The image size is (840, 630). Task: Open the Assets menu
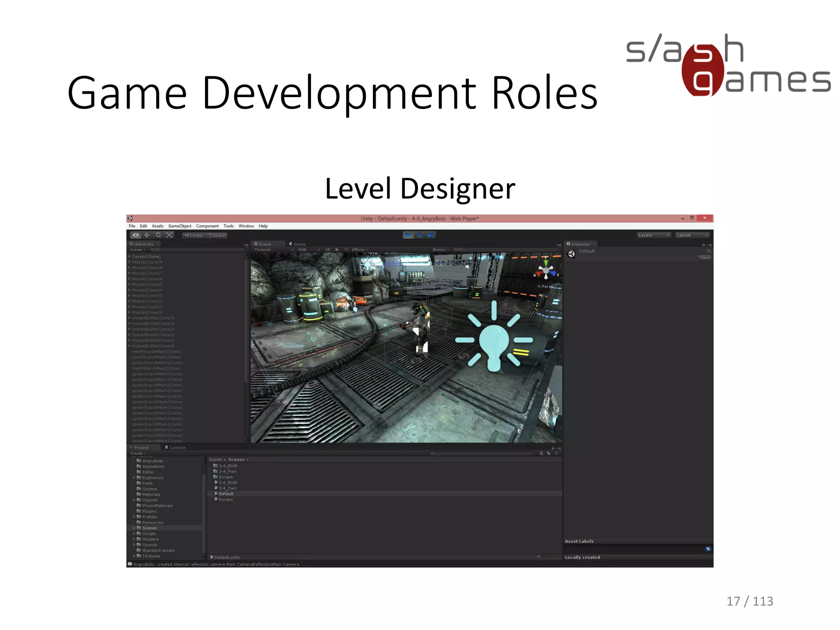(157, 226)
